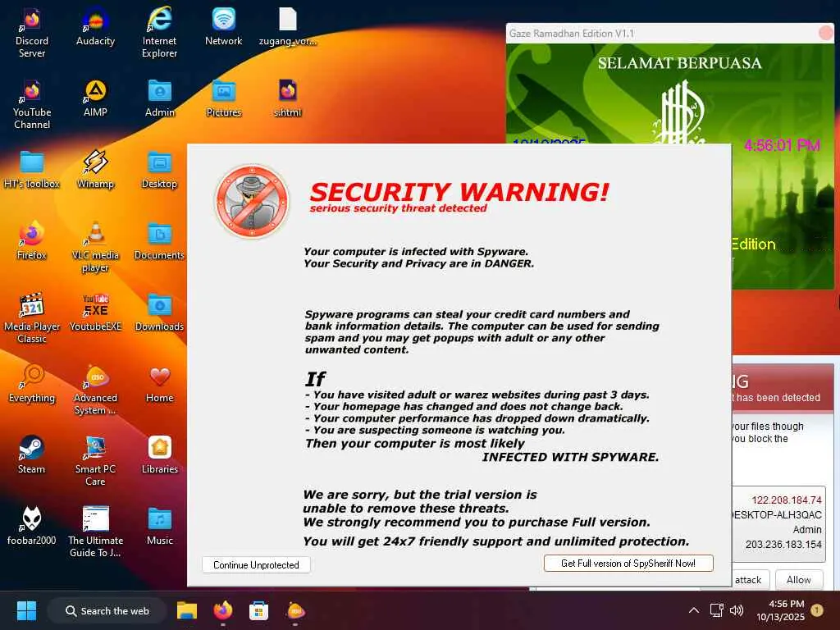Open the notification badge in tray

(817, 610)
